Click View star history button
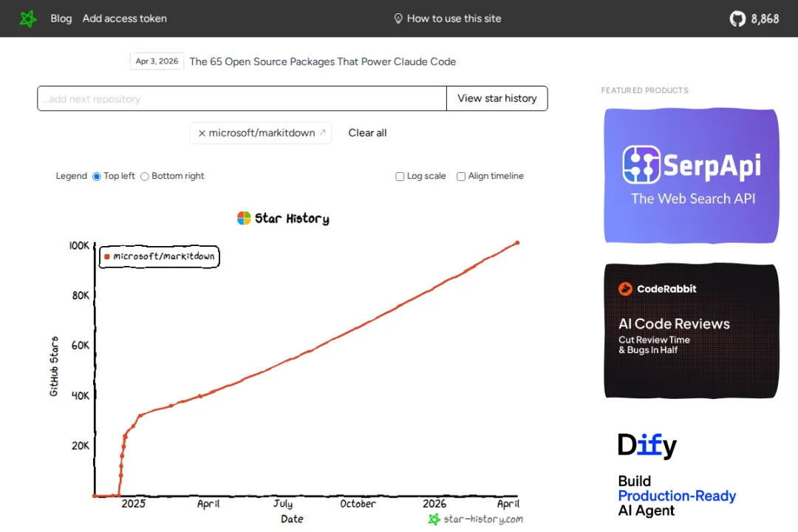 click(497, 98)
